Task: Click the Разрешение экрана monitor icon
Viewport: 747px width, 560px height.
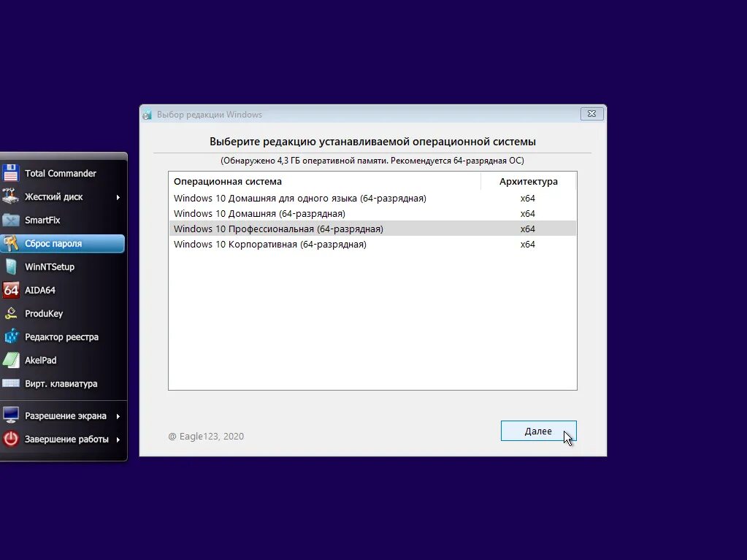Action: pos(11,415)
